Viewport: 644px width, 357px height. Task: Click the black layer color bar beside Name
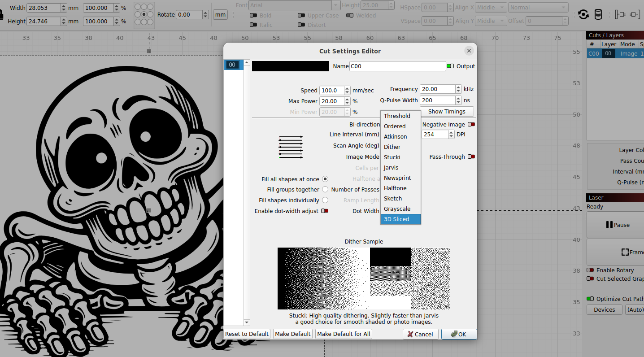coord(290,66)
